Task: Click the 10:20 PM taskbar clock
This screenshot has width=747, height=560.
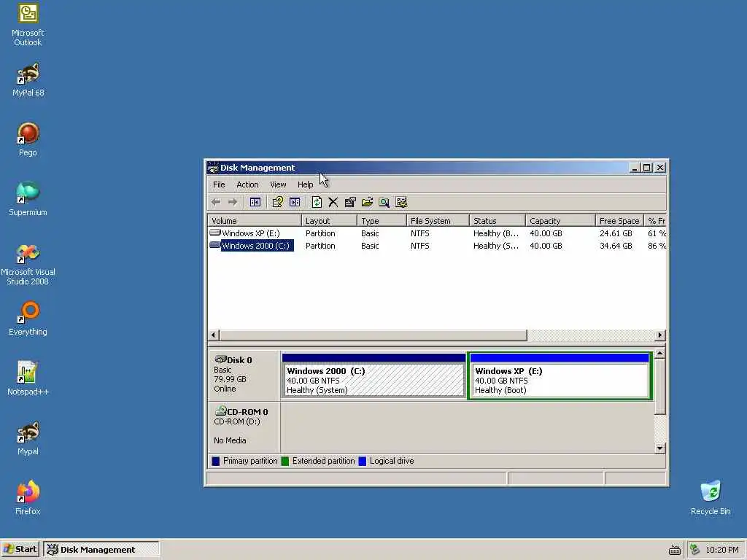Action: tap(721, 550)
